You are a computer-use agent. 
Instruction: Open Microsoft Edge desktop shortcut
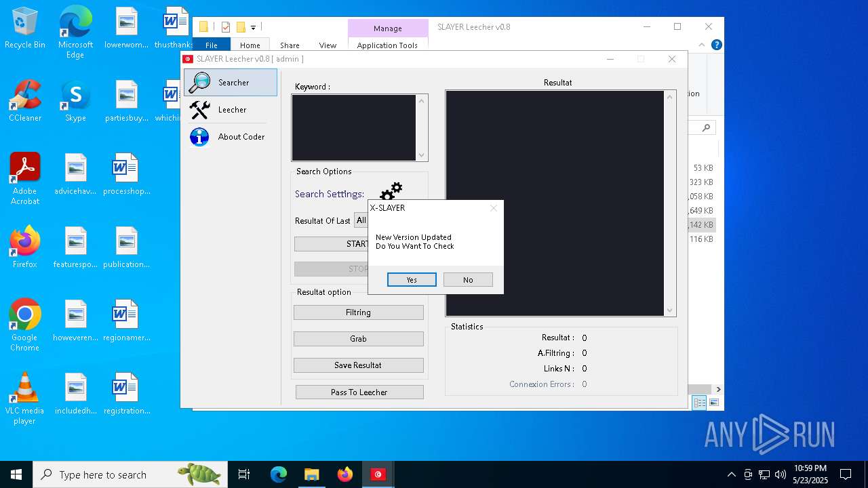75,33
